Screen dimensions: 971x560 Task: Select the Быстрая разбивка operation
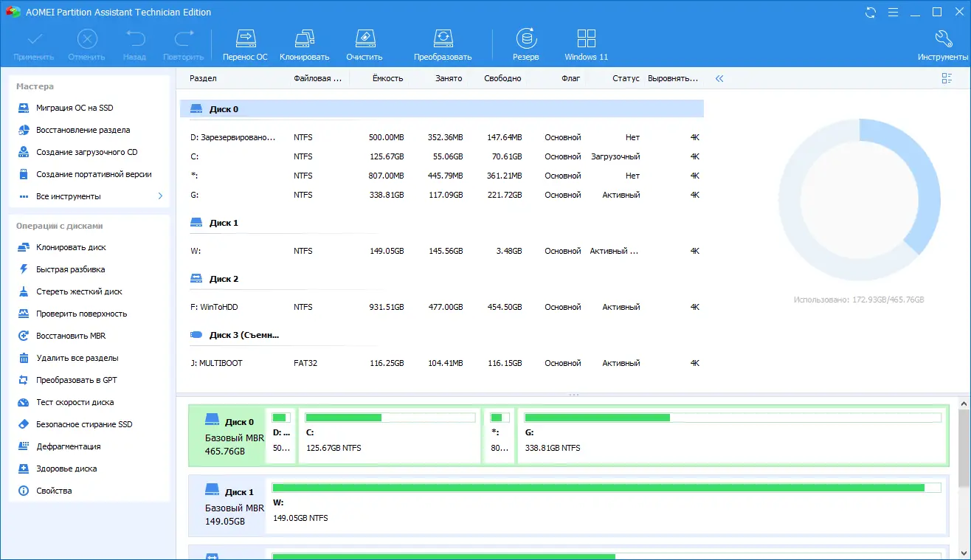click(x=61, y=269)
